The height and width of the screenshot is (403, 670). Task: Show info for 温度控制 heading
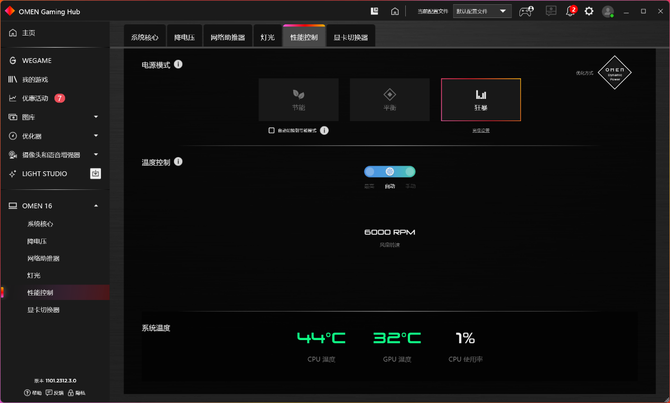click(178, 162)
